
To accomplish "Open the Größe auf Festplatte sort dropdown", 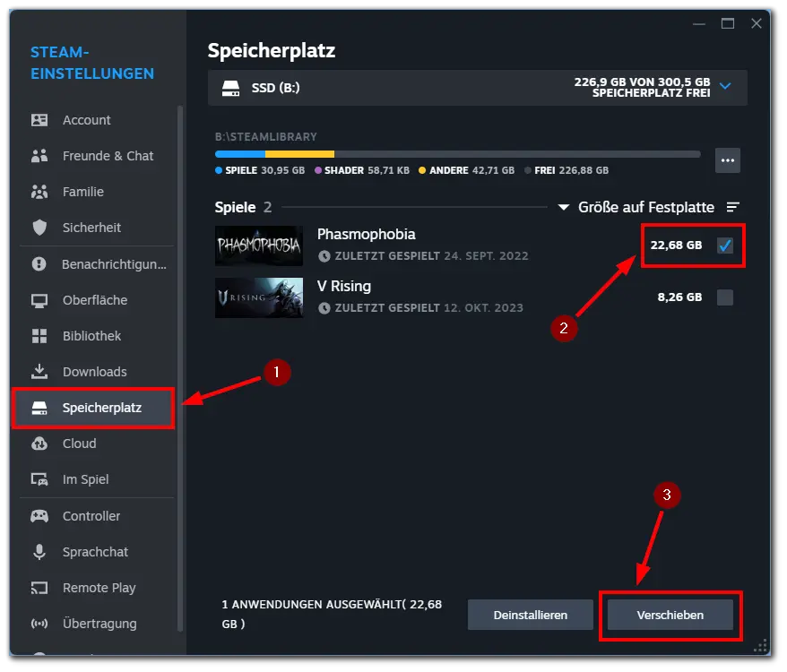I will click(636, 207).
